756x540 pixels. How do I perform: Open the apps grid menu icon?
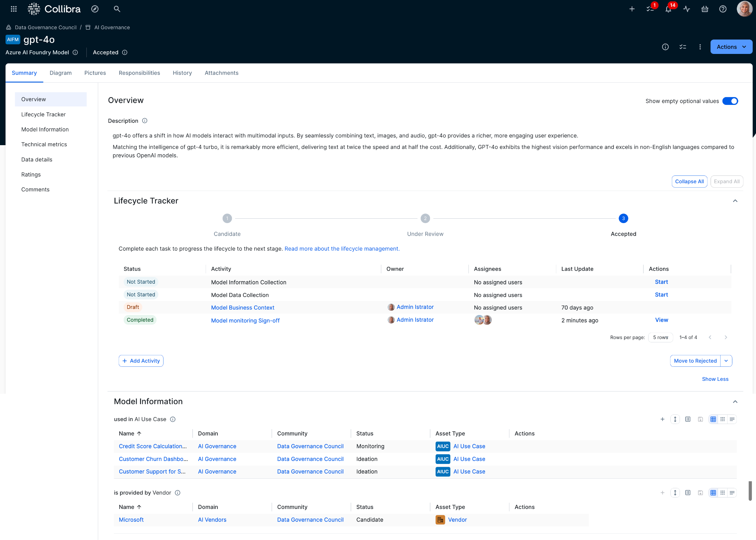tap(14, 9)
